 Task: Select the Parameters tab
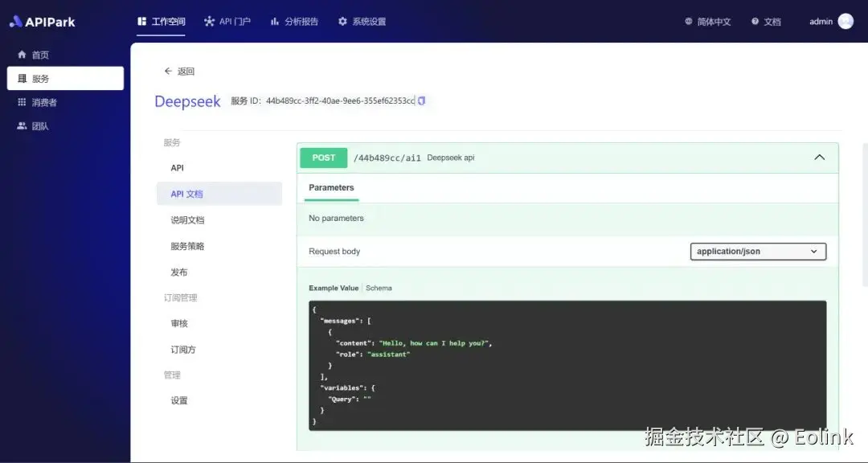click(330, 188)
